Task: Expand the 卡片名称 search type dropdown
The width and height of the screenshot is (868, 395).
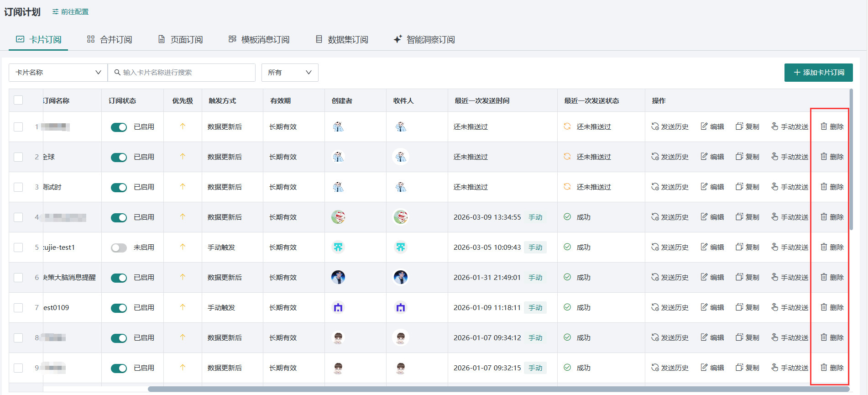Action: [x=58, y=73]
